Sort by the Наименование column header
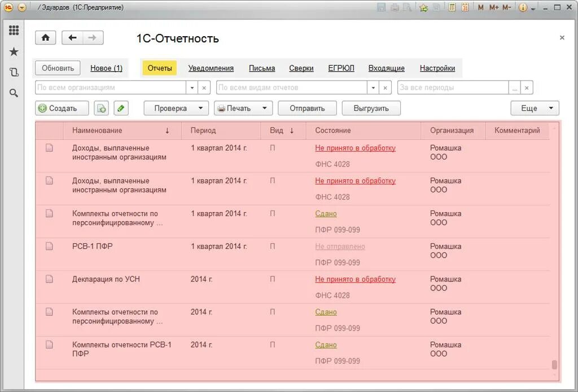The width and height of the screenshot is (578, 392). pos(122,130)
